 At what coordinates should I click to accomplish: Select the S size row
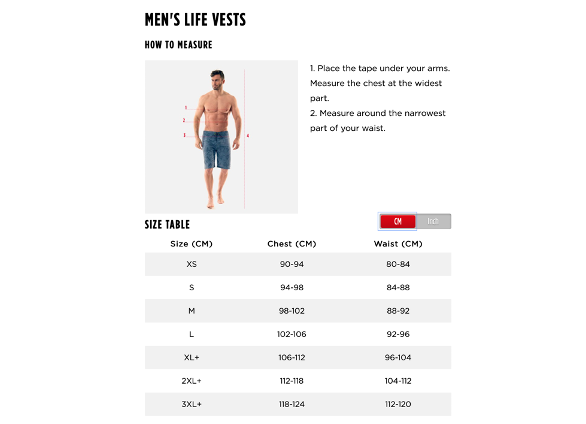[x=298, y=287]
